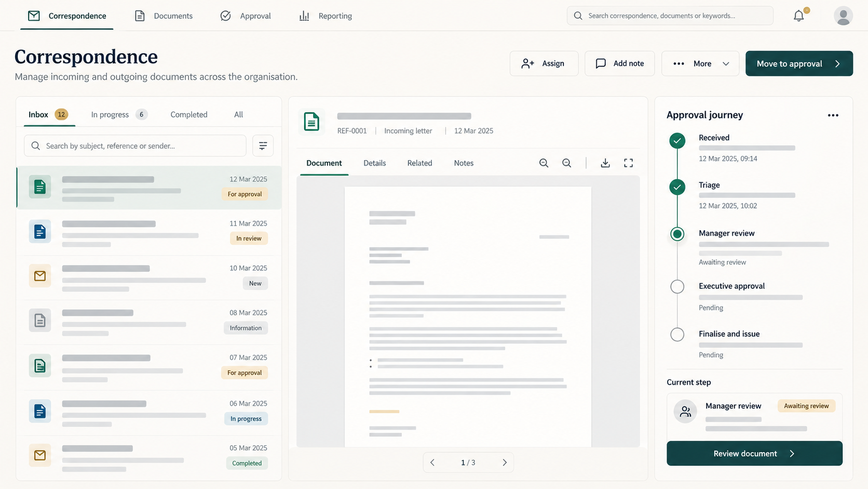Click the Received step checkmark
The image size is (868, 489).
(677, 141)
